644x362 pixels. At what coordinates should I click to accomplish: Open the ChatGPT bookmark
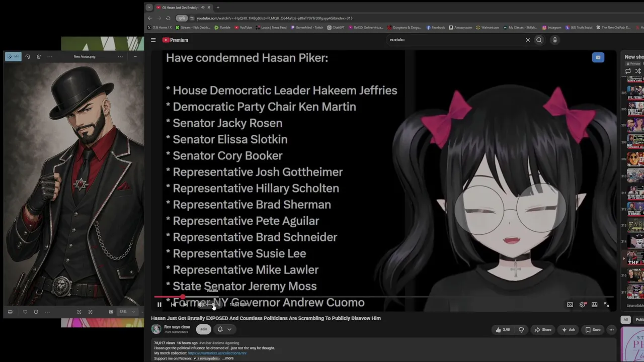pos(336,28)
